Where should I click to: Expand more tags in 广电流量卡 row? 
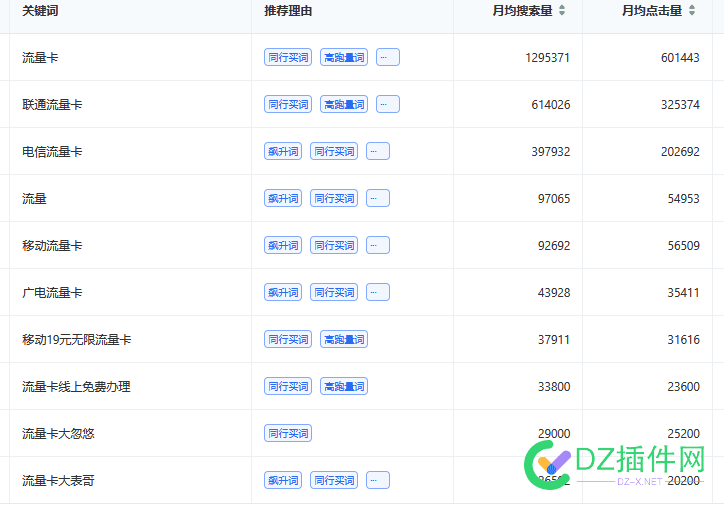[x=378, y=292]
